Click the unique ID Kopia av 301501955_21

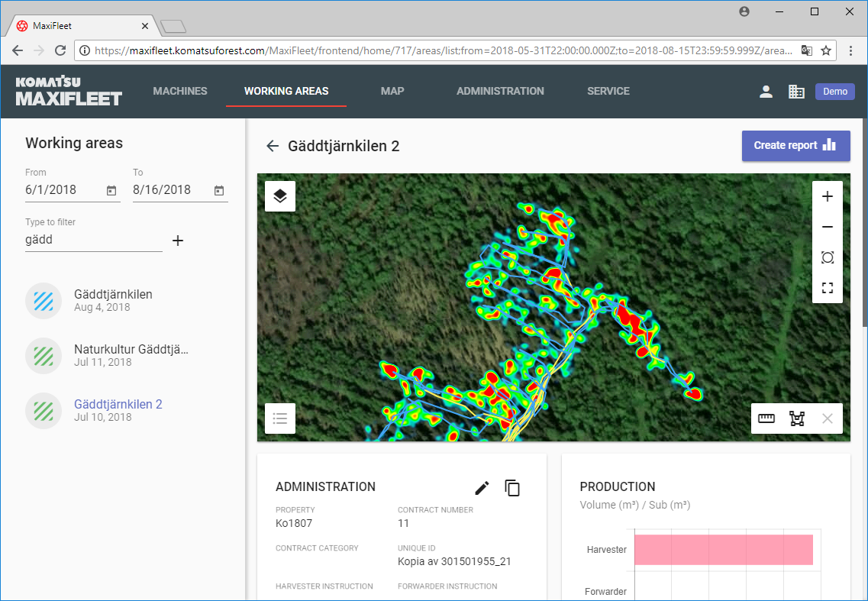pos(454,562)
